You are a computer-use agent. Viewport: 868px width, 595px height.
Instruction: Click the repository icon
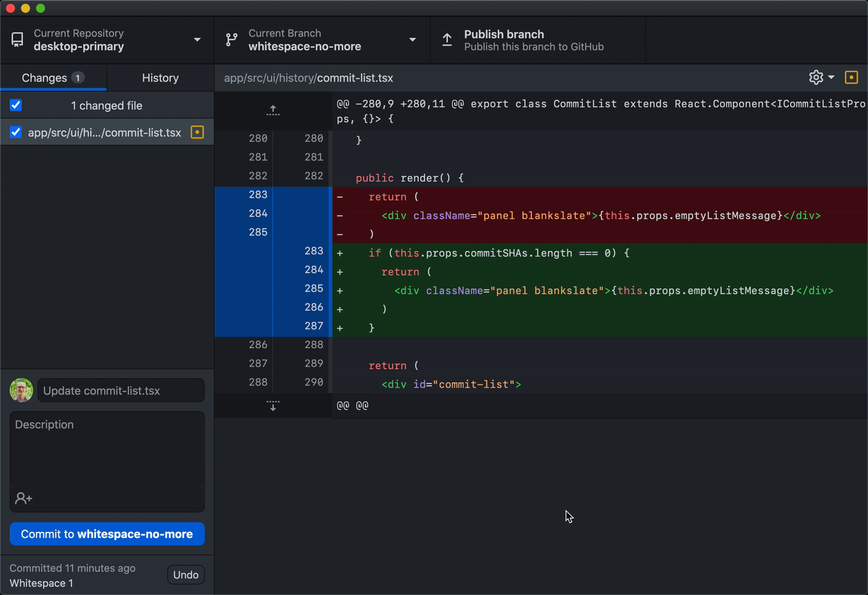(x=17, y=40)
